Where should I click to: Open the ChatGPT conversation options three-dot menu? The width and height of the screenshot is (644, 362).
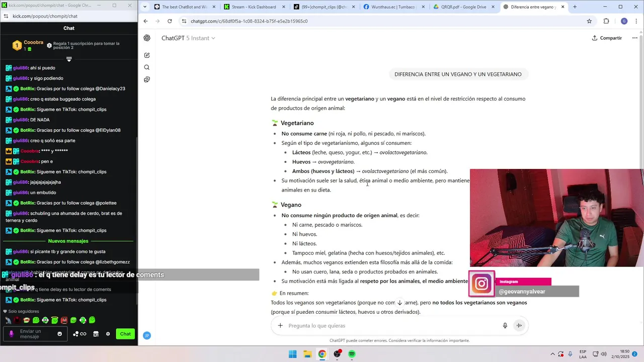tap(634, 38)
